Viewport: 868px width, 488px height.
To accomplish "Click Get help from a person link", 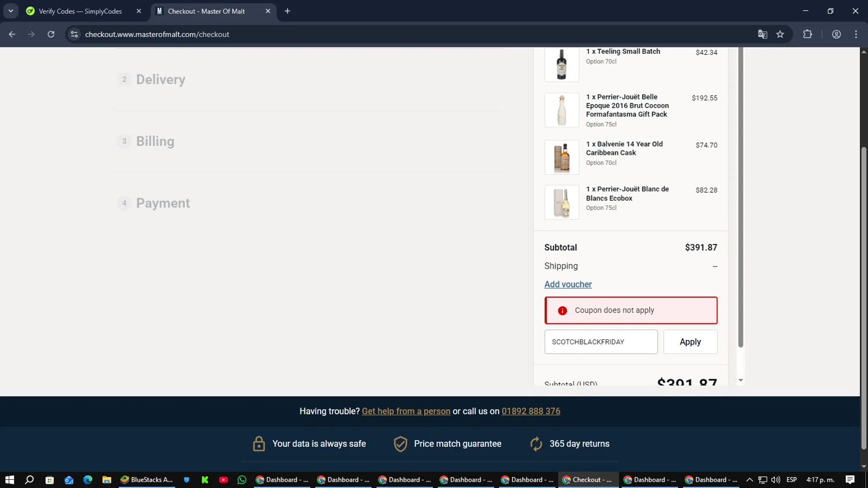I will coord(406,411).
